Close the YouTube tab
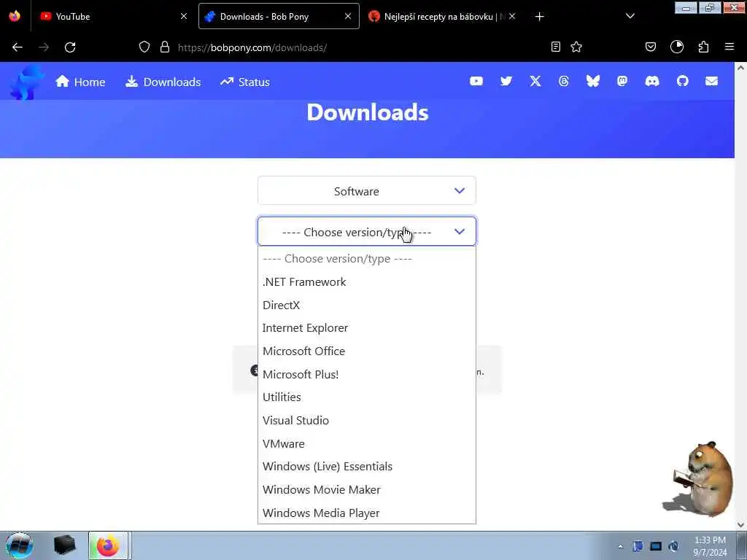This screenshot has height=560, width=747. [184, 16]
